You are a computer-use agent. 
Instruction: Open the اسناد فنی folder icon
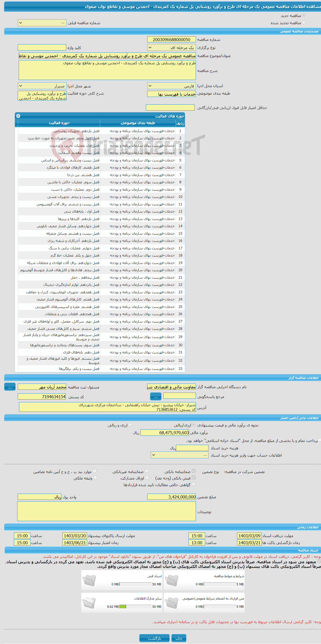click(89, 580)
